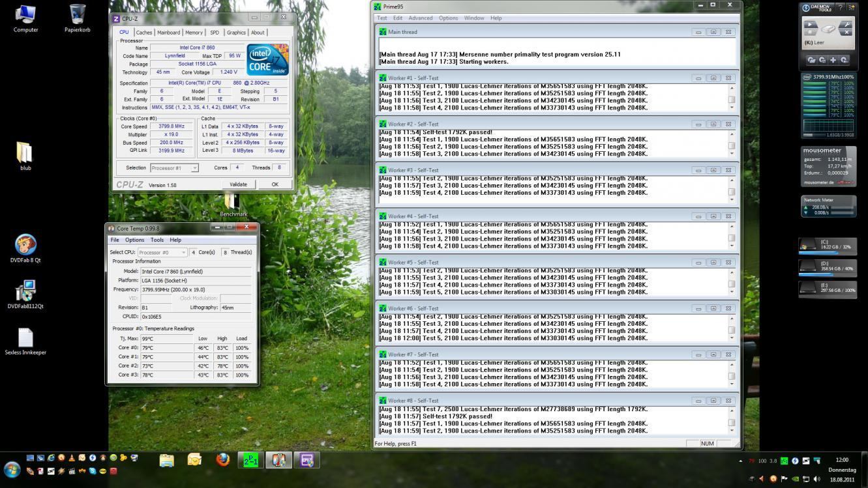Switch to CPU-Z About tab
The height and width of the screenshot is (488, 868).
pos(258,32)
